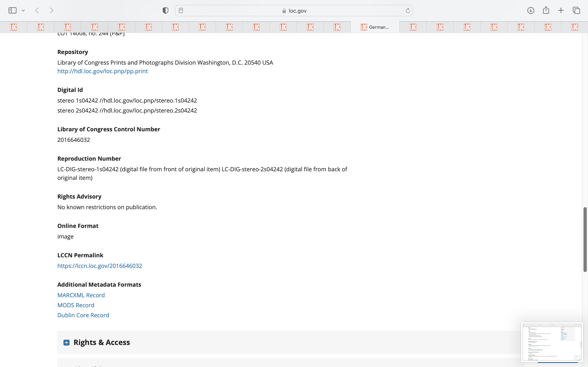Open the Reader view icon in the address bar
Image resolution: width=588 pixels, height=367 pixels.
(x=181, y=10)
